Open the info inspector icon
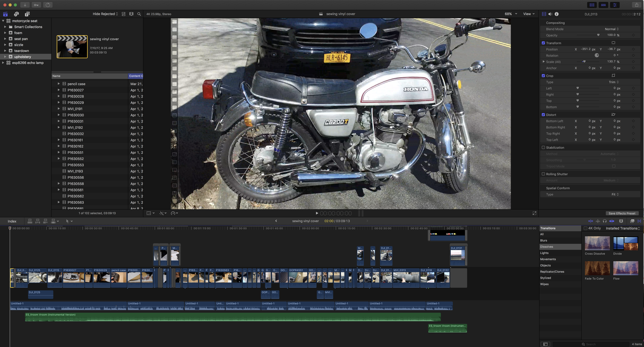This screenshot has width=644, height=347. (556, 14)
